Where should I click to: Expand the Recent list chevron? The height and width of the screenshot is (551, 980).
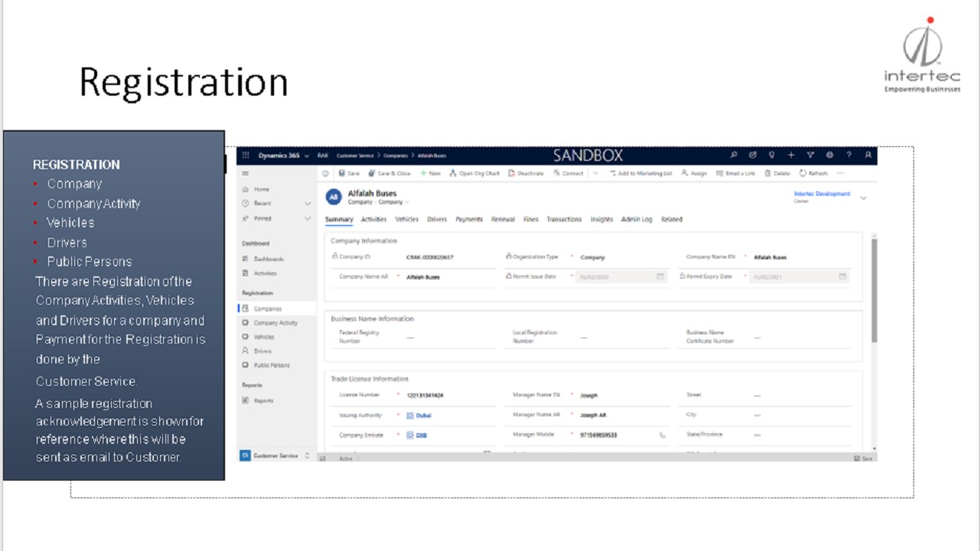(x=308, y=204)
